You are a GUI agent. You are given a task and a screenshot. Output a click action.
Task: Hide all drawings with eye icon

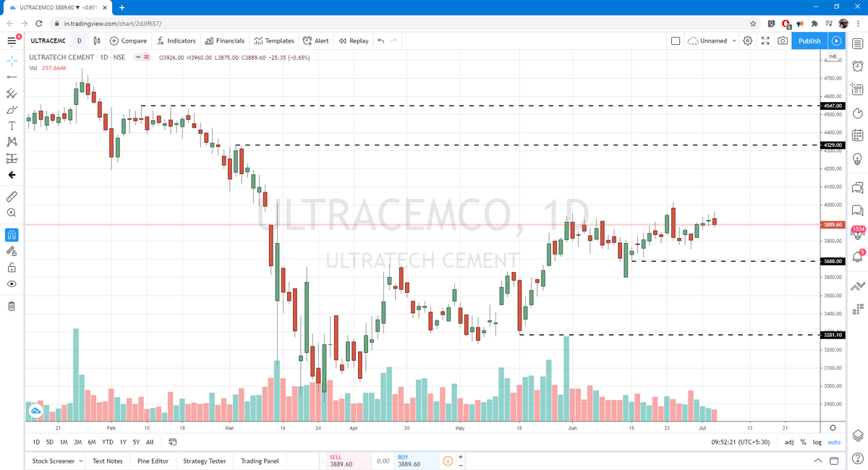pyautogui.click(x=12, y=284)
